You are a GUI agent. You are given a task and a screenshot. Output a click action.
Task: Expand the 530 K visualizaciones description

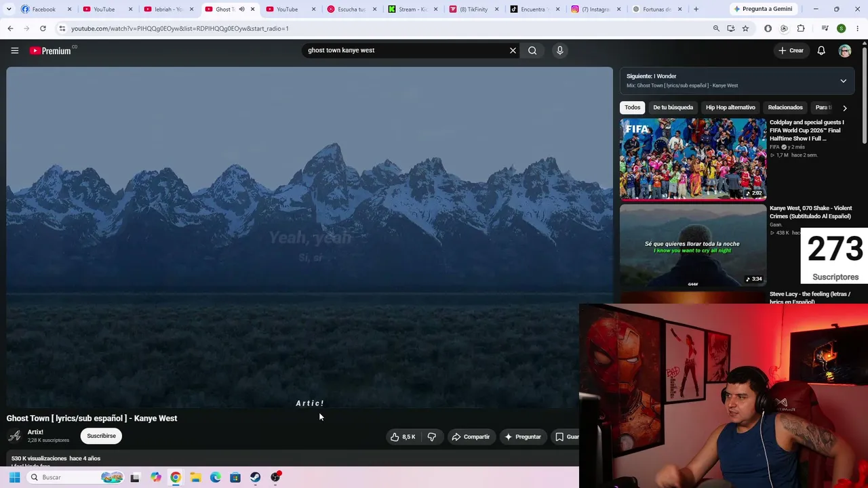tap(56, 459)
